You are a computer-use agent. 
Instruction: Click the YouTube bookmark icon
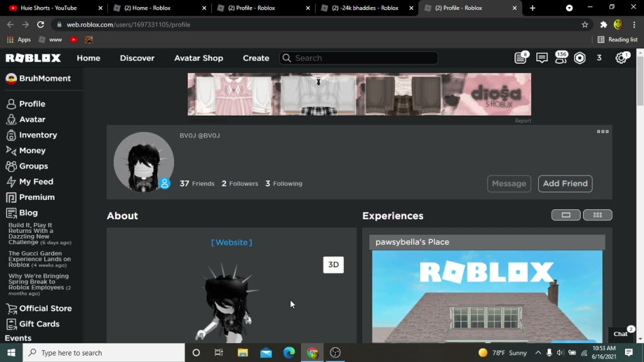[74, 39]
